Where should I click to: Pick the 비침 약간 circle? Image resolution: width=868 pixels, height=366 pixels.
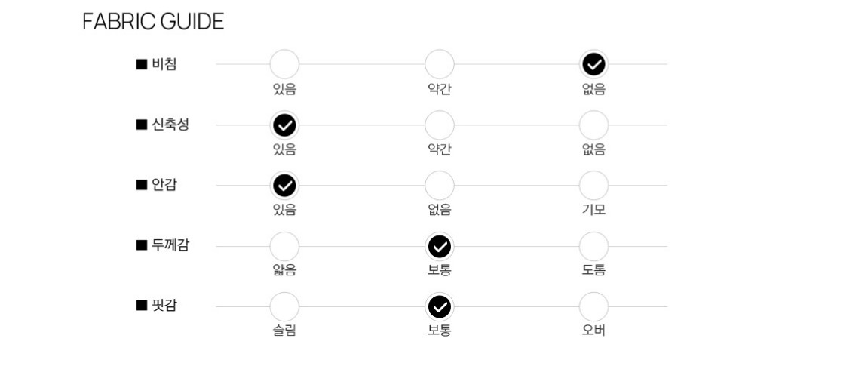coord(440,64)
